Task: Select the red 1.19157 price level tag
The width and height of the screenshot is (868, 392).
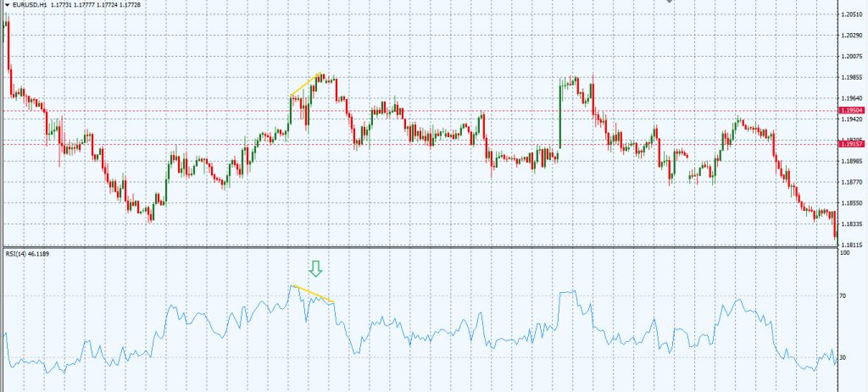Action: (x=851, y=144)
